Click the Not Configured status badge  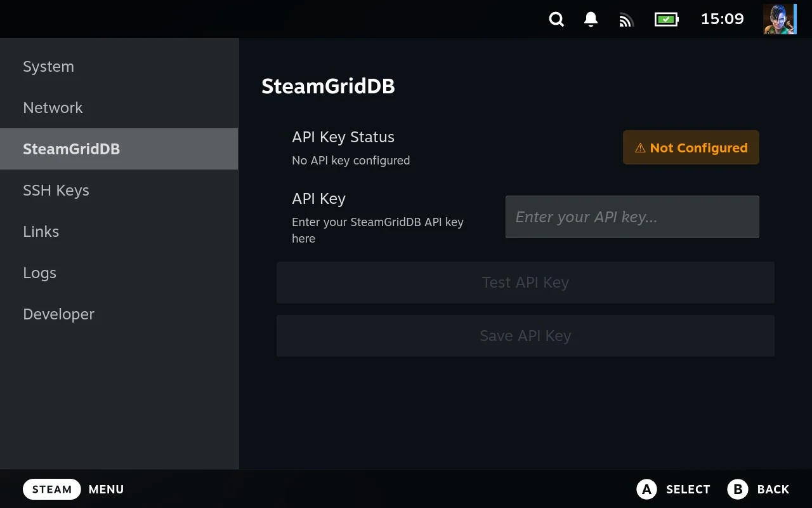coord(691,147)
